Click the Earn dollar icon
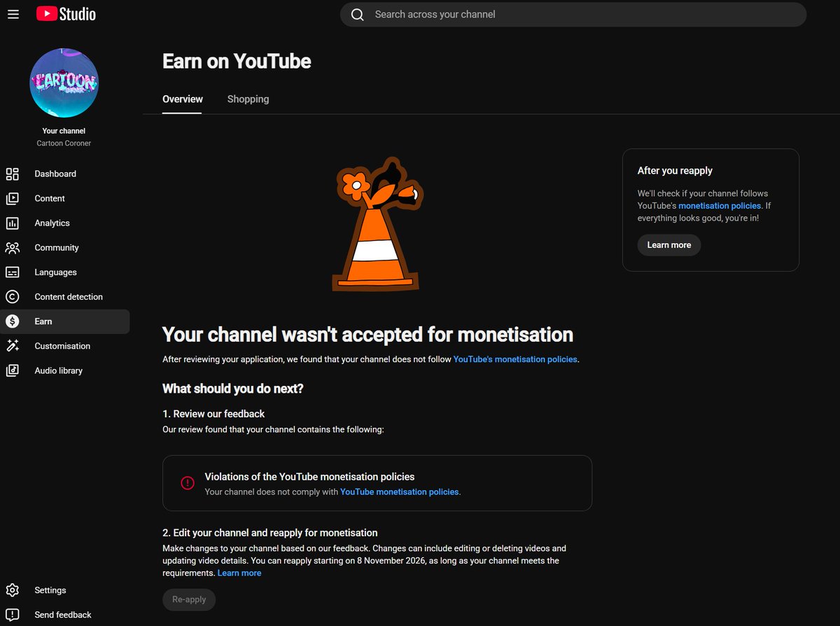Image resolution: width=840 pixels, height=626 pixels. (x=13, y=321)
